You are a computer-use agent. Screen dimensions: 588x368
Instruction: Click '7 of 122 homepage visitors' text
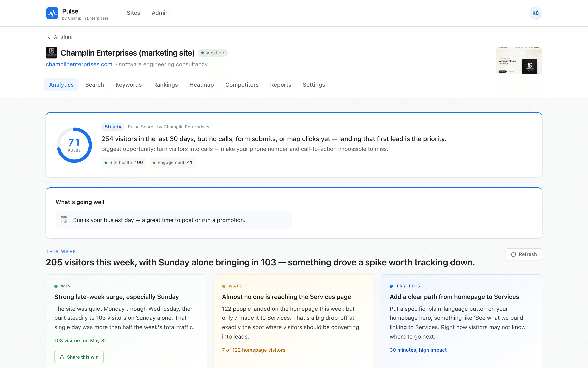[x=253, y=350]
